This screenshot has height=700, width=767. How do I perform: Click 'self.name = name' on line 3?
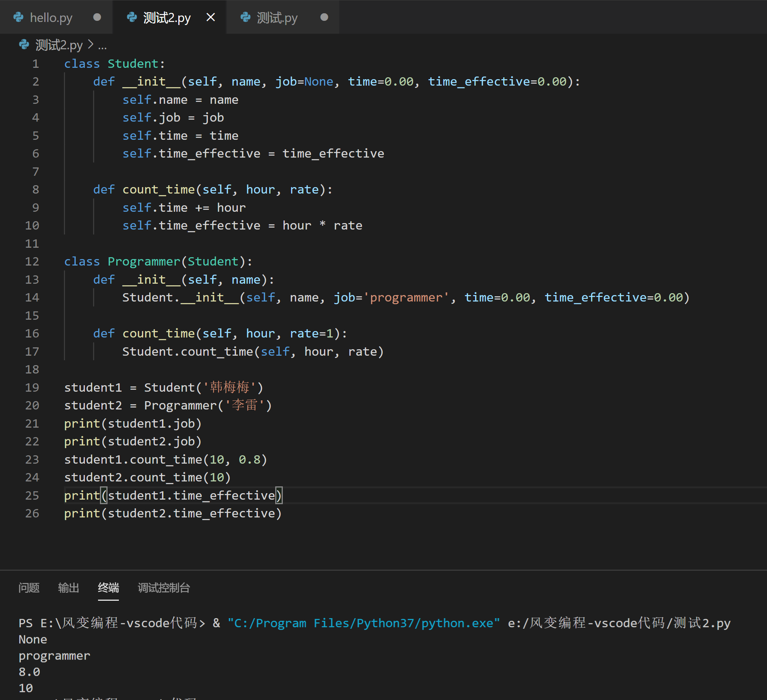tap(180, 100)
